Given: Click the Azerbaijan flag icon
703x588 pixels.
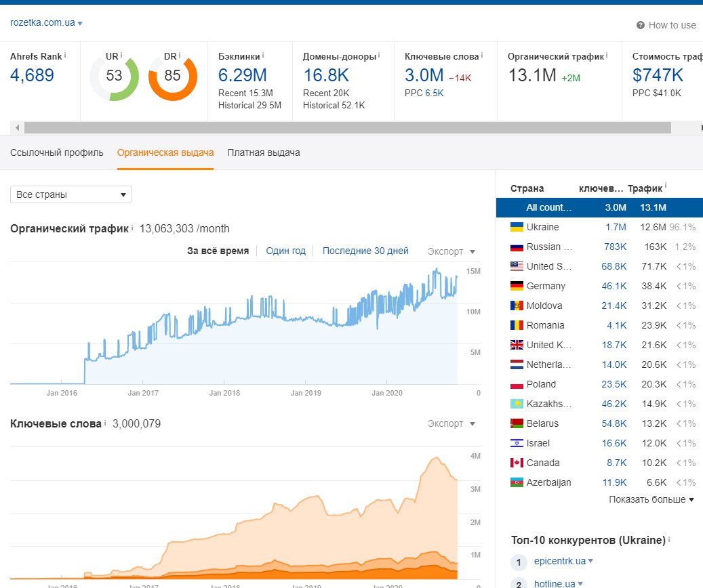Looking at the screenshot, I should coord(517,483).
